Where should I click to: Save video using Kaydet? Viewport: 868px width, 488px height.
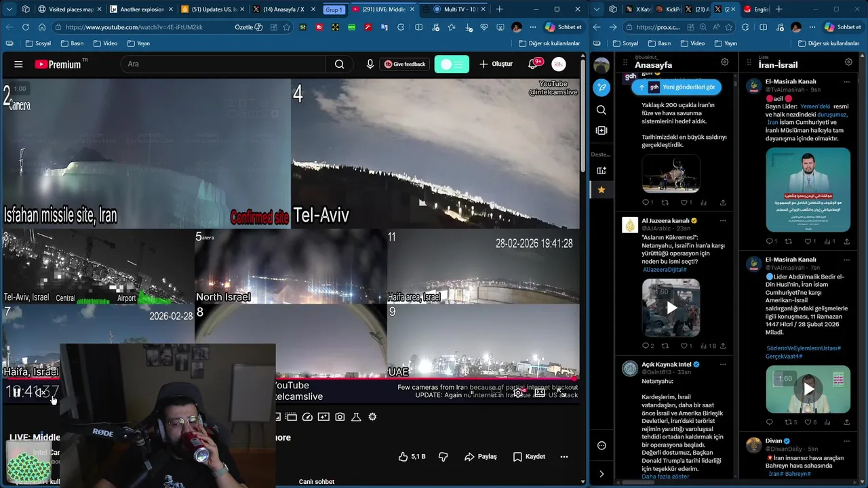tap(529, 457)
